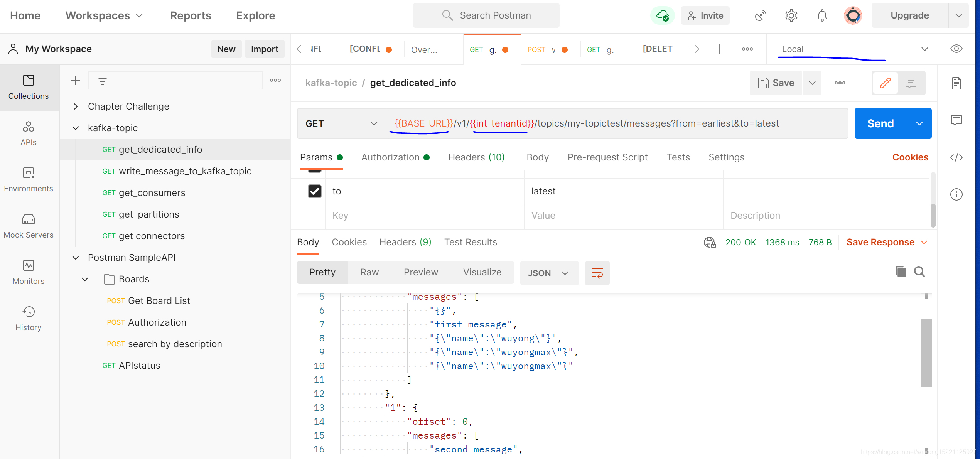Screen dimensions: 980x459
Task: Open the Environments sidebar panel
Action: coord(29,180)
